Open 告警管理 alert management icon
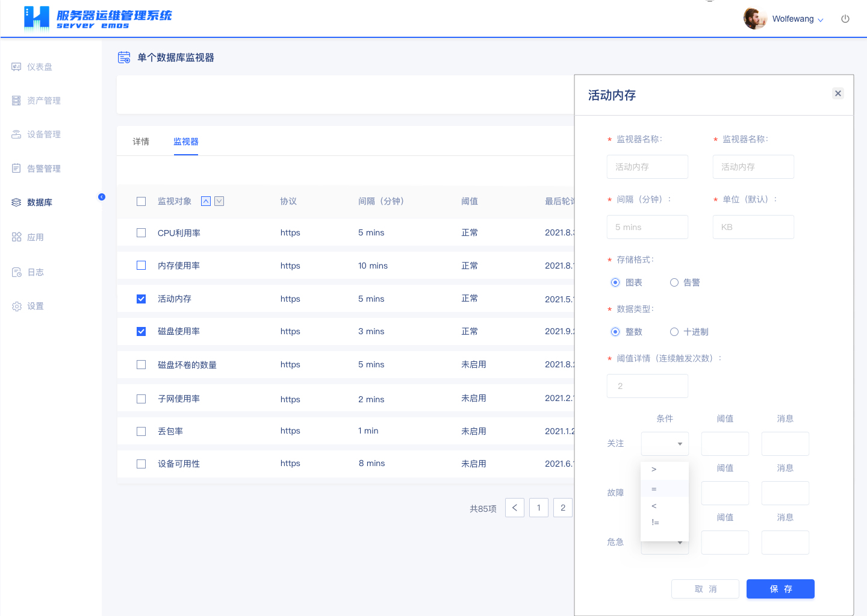The height and width of the screenshot is (616, 867). [x=17, y=169]
